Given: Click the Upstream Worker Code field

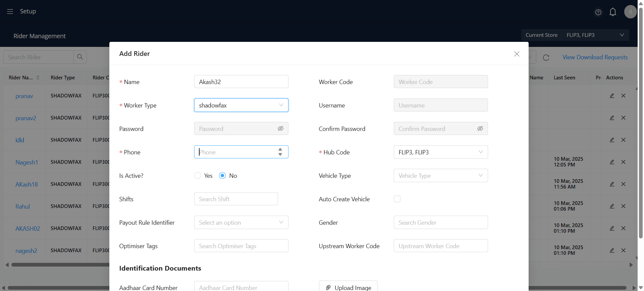Looking at the screenshot, I should 441,246.
